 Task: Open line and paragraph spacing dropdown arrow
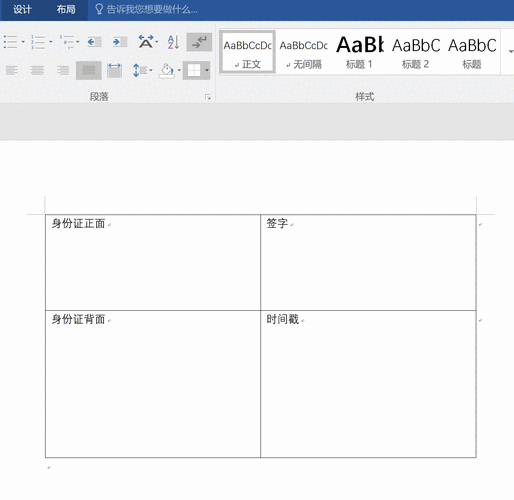click(x=151, y=70)
